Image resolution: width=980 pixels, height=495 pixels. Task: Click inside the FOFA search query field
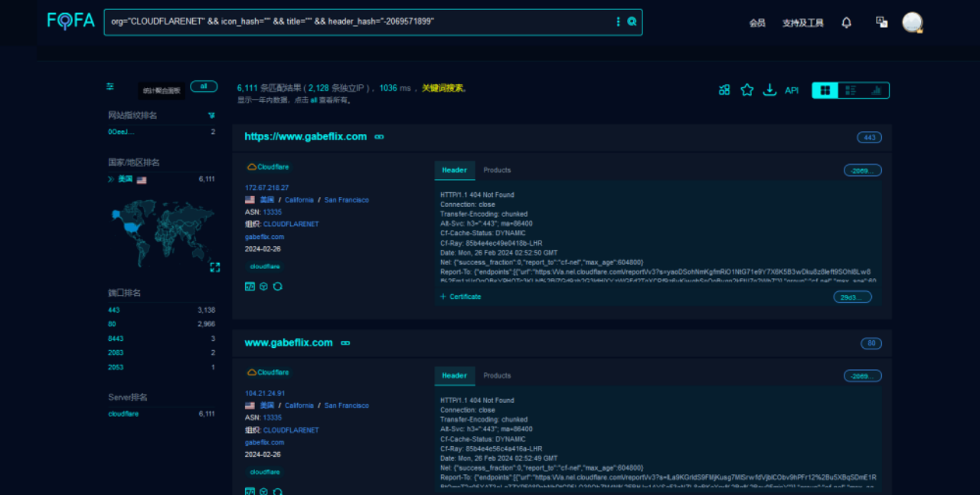click(x=360, y=21)
